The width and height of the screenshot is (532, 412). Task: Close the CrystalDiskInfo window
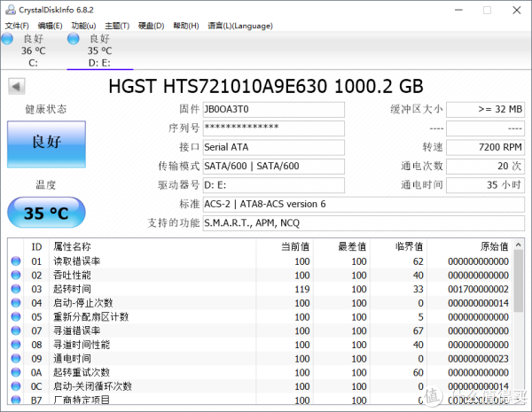[x=517, y=10]
